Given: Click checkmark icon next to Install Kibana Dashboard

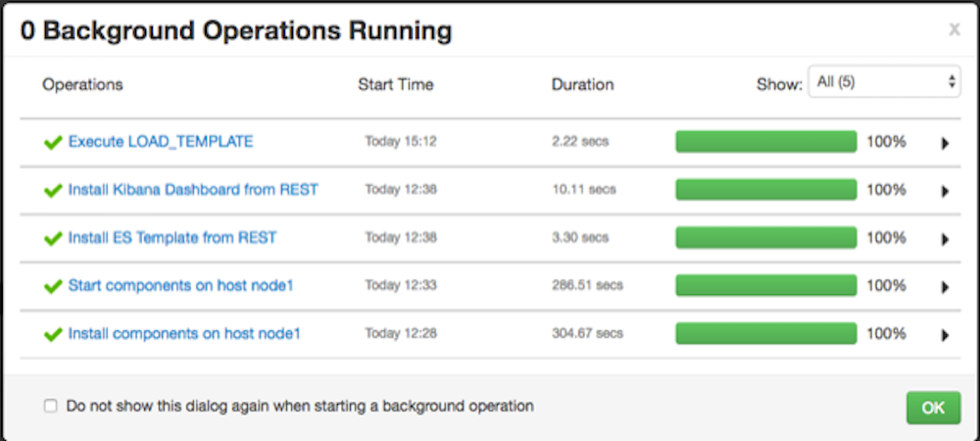Looking at the screenshot, I should pyautogui.click(x=53, y=190).
